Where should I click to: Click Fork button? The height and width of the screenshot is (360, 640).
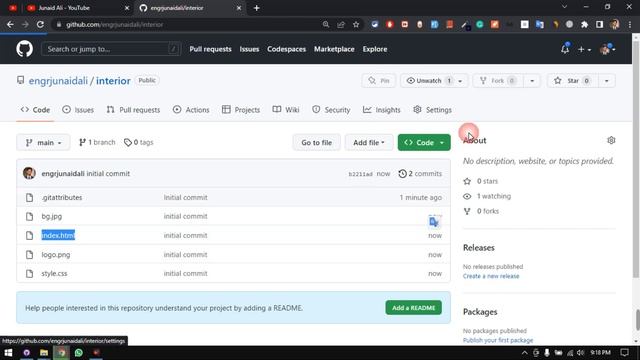(x=498, y=81)
